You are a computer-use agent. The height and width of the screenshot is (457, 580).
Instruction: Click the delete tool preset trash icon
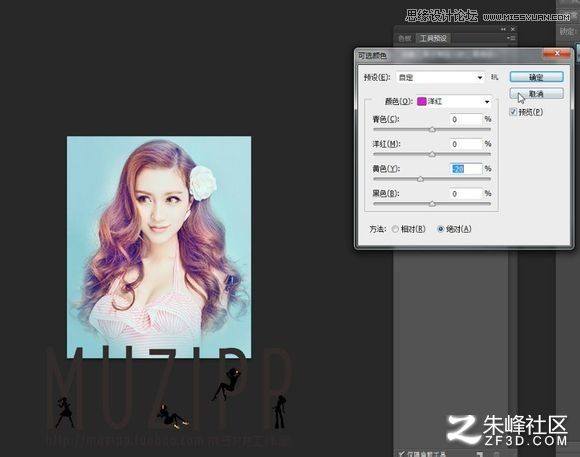(x=497, y=454)
